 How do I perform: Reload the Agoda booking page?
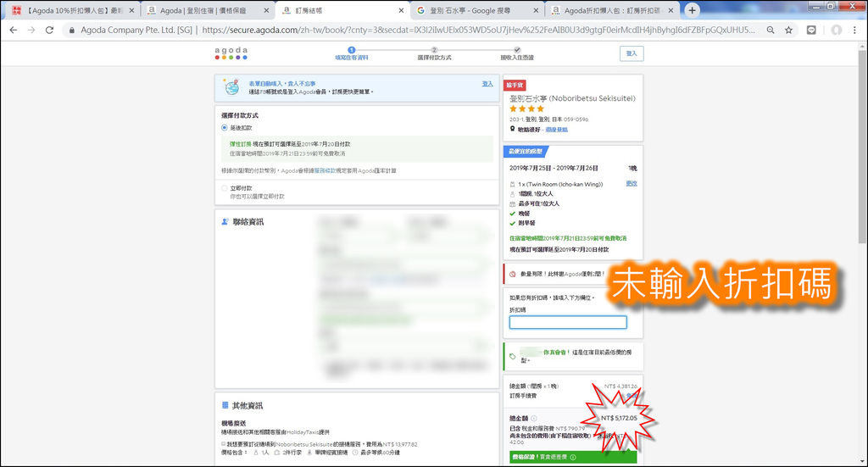pos(49,30)
